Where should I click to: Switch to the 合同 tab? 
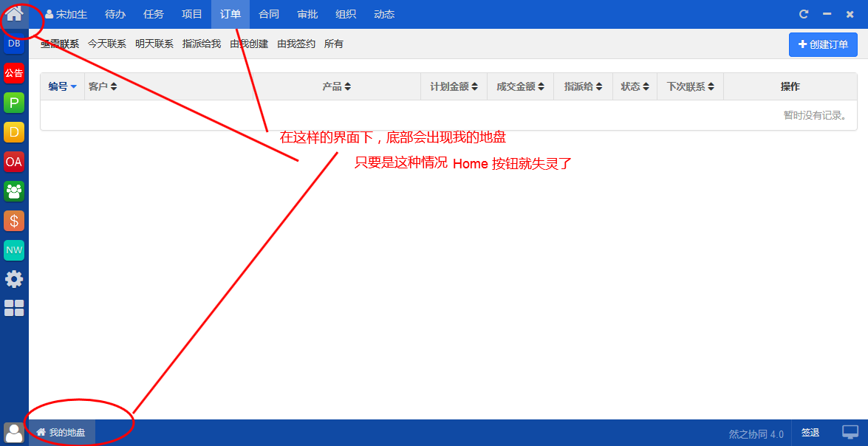click(x=269, y=14)
